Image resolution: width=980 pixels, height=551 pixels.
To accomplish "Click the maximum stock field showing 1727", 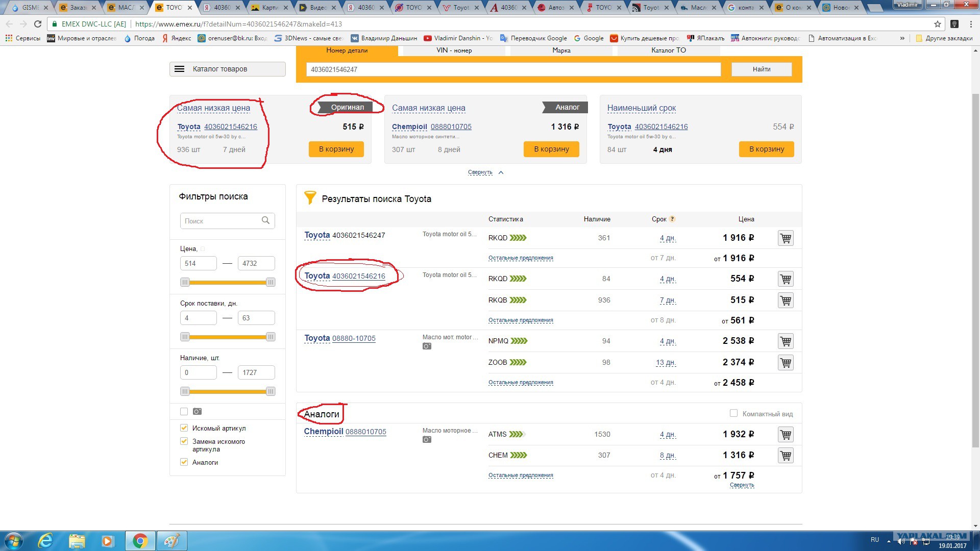I will point(256,372).
